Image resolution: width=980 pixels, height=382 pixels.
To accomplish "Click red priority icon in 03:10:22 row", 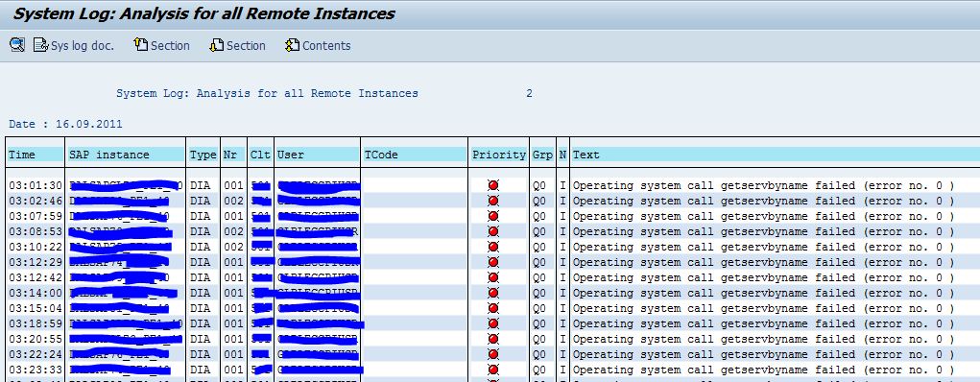I will pyautogui.click(x=493, y=247).
